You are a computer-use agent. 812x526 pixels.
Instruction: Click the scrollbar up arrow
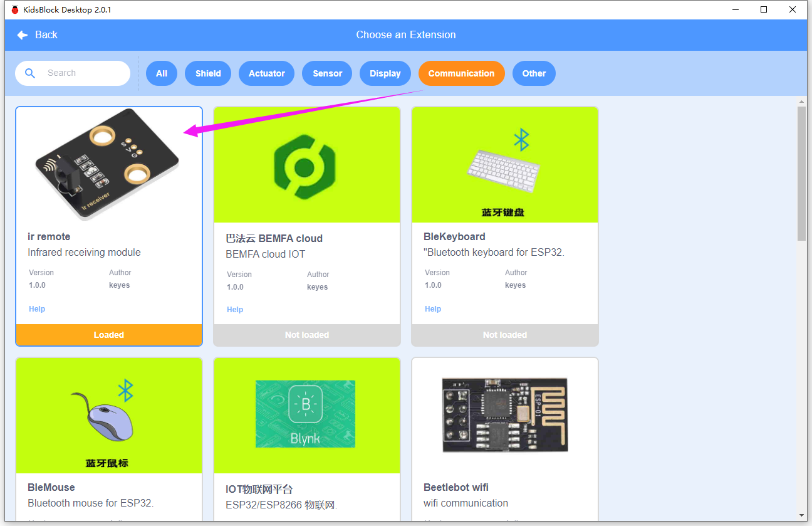click(802, 101)
